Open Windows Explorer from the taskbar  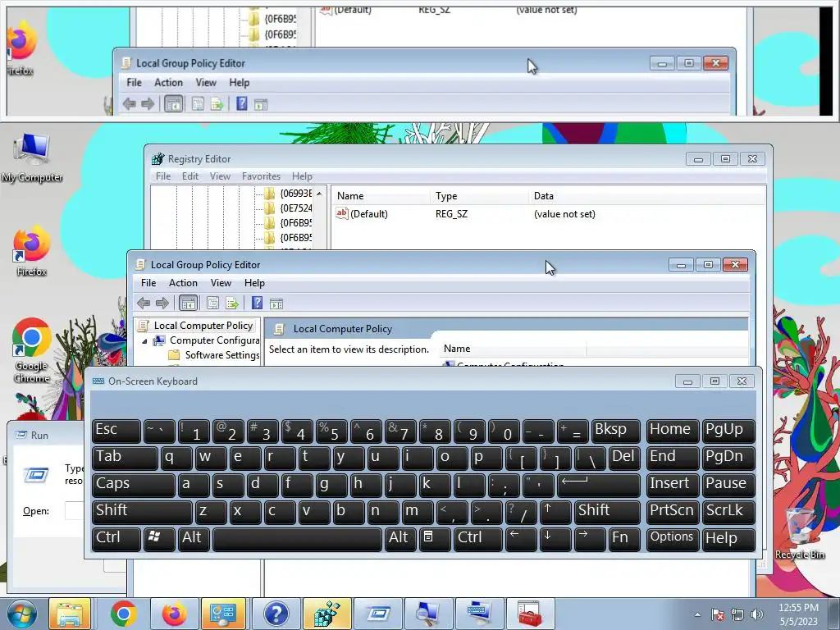(x=71, y=614)
